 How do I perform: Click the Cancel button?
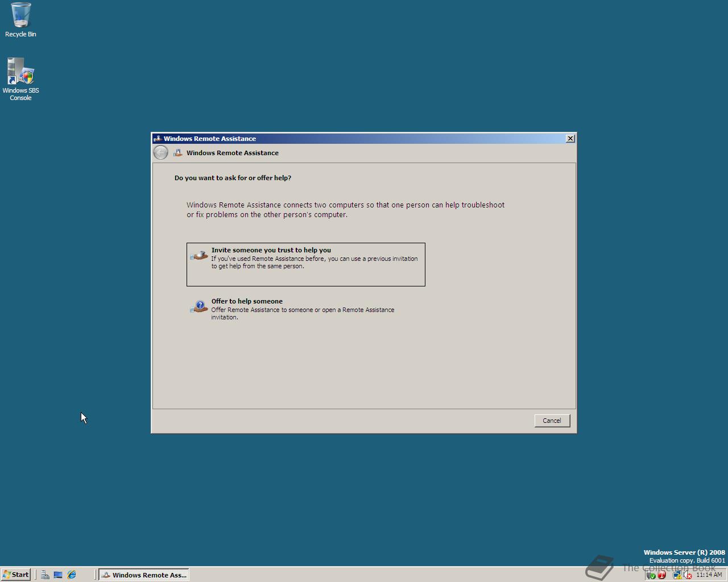[552, 421]
